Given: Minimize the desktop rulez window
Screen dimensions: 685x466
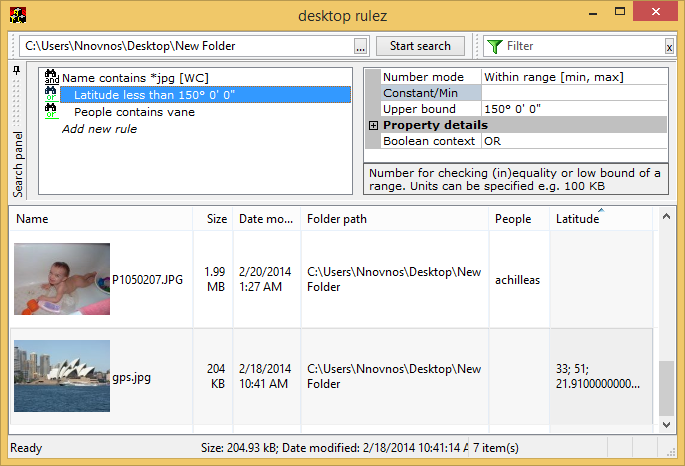Looking at the screenshot, I should 593,13.
